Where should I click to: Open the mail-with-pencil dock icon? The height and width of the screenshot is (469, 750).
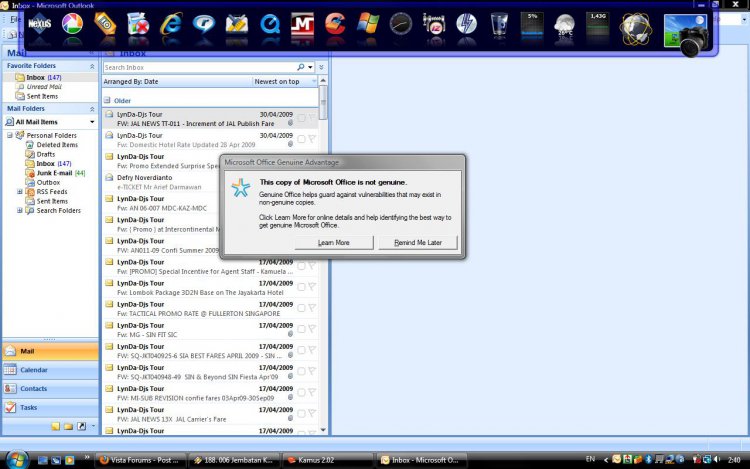[x=237, y=24]
